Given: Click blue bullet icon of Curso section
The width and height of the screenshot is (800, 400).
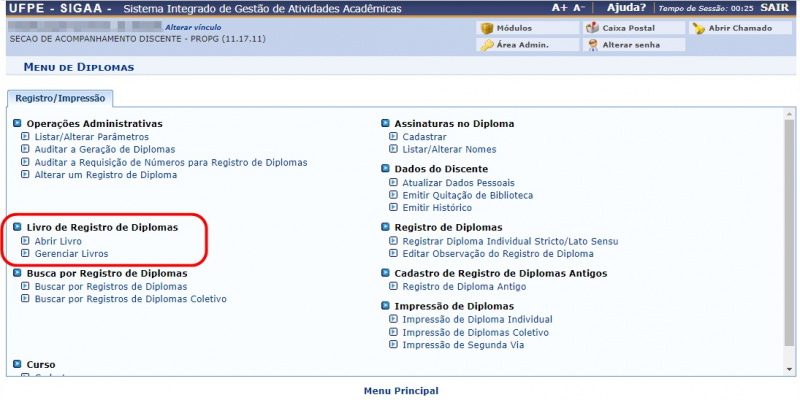Looking at the screenshot, I should (17, 365).
